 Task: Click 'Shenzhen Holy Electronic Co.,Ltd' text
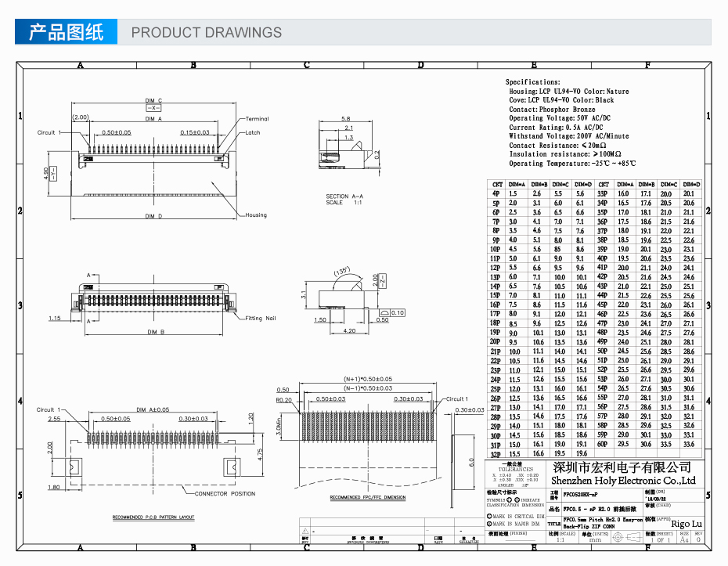[623, 481]
